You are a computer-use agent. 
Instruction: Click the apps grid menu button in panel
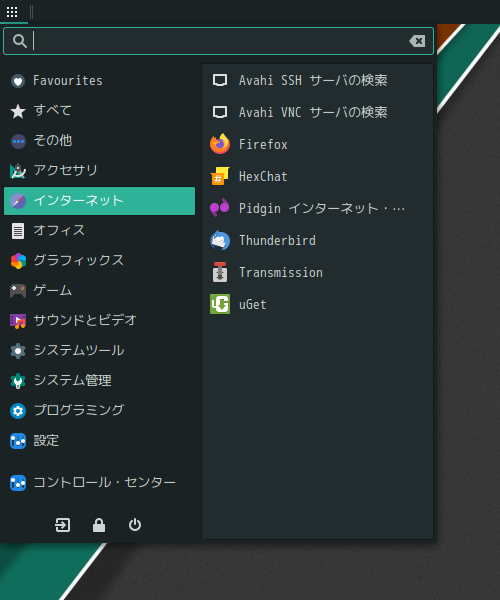(12, 12)
